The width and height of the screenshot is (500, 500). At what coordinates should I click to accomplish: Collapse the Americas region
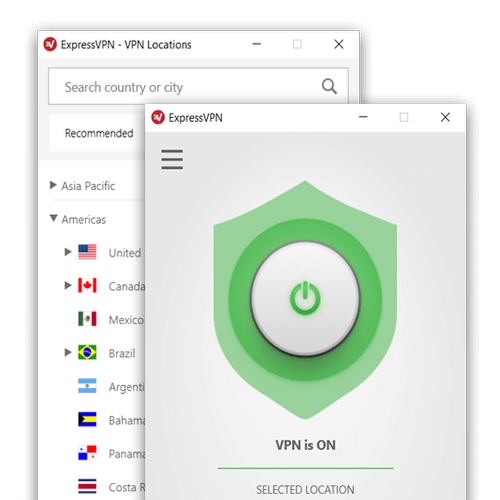coord(53,218)
